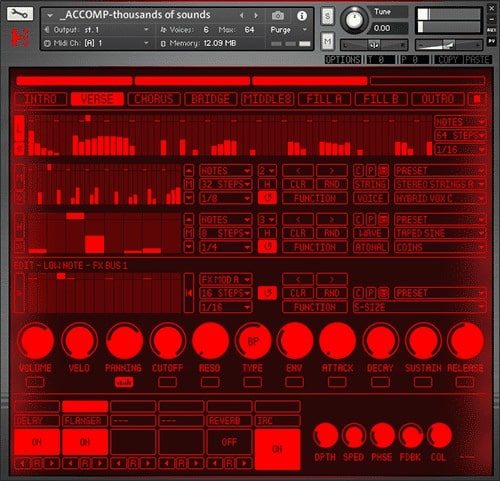Click P paste button in the 8 STEPS row
The image size is (500, 481).
371,220
